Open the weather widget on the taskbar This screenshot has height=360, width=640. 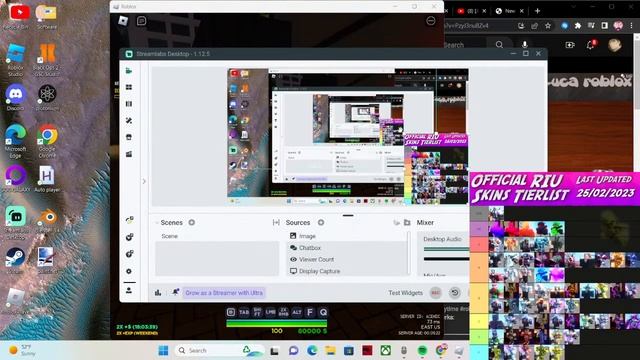tap(22, 350)
